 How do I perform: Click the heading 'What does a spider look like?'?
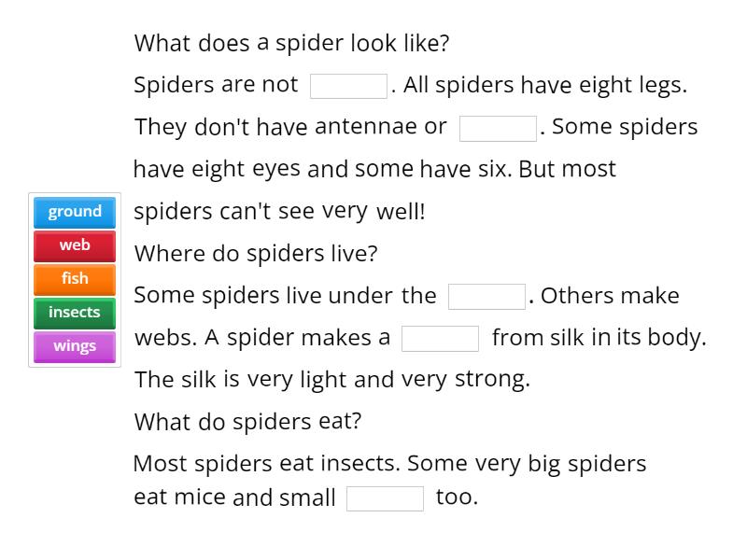click(292, 42)
